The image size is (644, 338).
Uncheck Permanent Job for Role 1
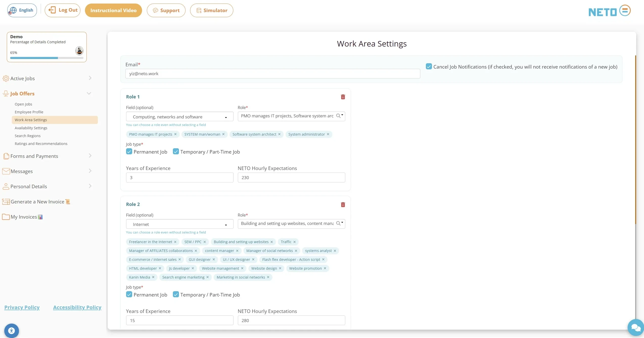click(129, 152)
